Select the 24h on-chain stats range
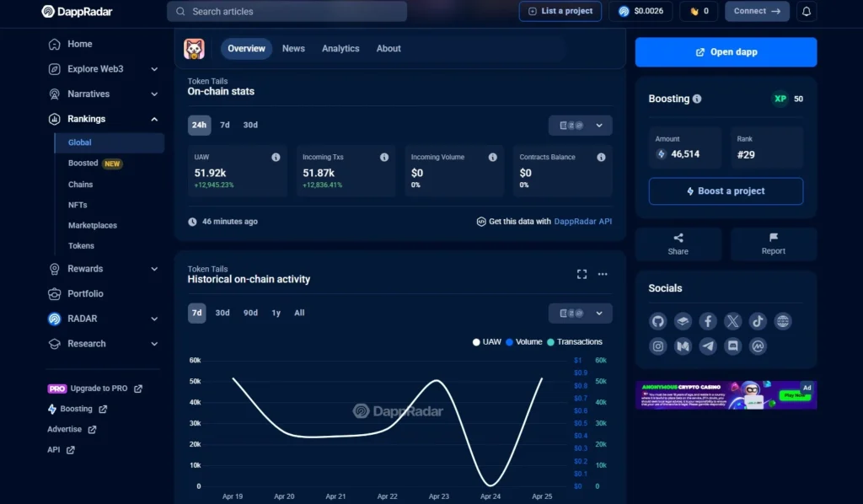The width and height of the screenshot is (863, 504). (199, 125)
